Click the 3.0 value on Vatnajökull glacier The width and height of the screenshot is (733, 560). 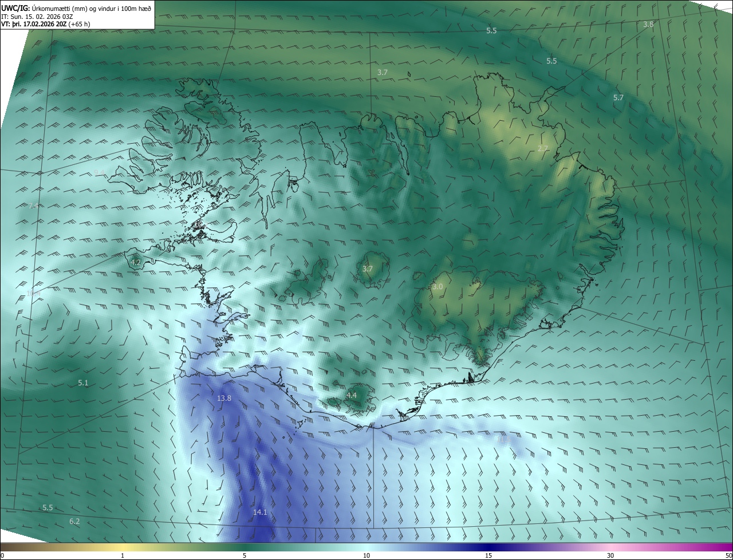(x=438, y=286)
